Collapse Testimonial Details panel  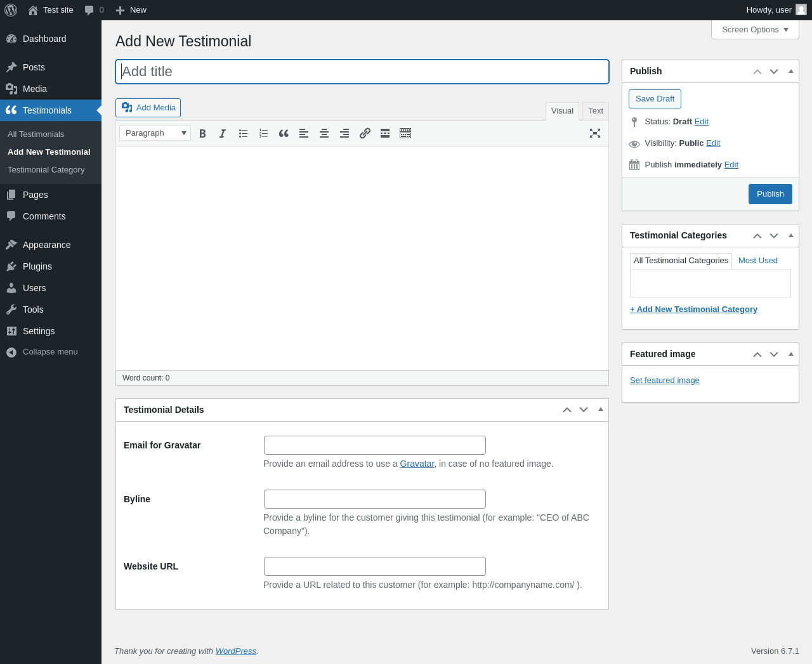point(601,410)
